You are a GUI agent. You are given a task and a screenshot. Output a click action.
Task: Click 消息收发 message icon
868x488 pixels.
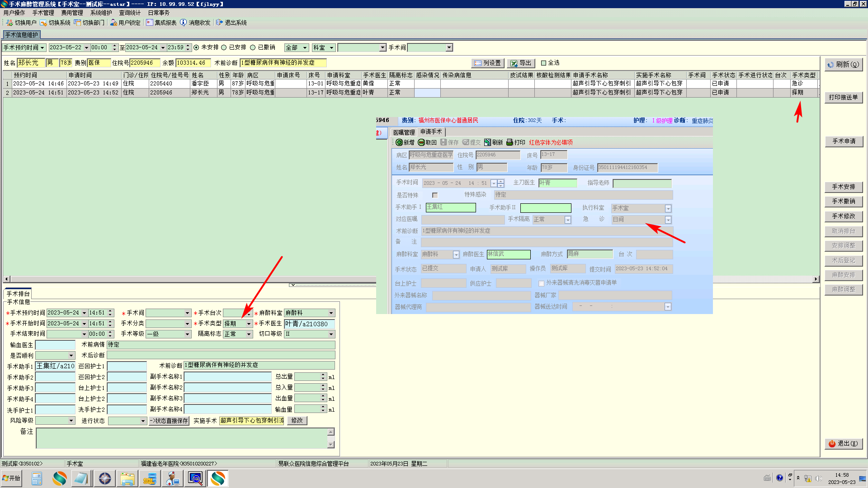point(183,23)
